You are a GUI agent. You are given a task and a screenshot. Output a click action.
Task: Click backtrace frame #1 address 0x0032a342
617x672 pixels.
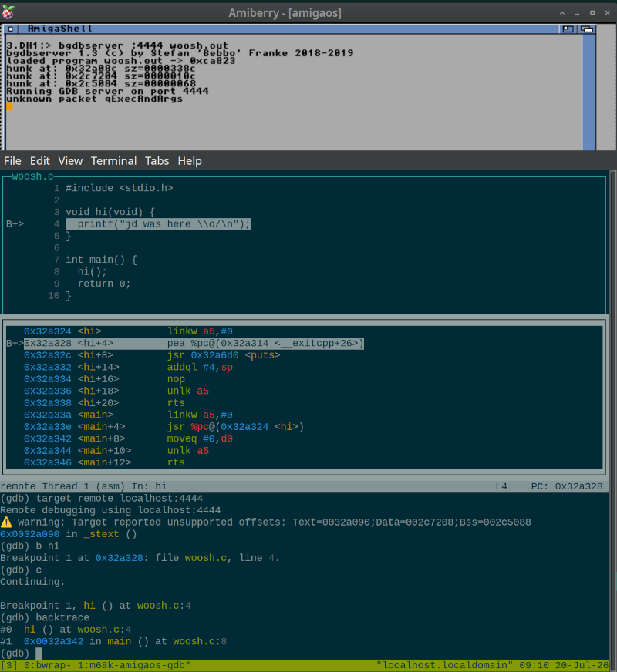53,642
